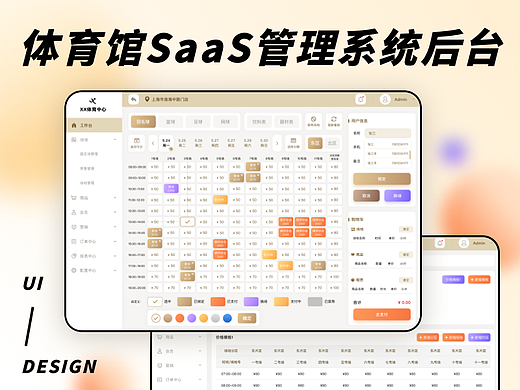
Task: Expand the 场地 sidebar section chevron
Action: coord(115,140)
